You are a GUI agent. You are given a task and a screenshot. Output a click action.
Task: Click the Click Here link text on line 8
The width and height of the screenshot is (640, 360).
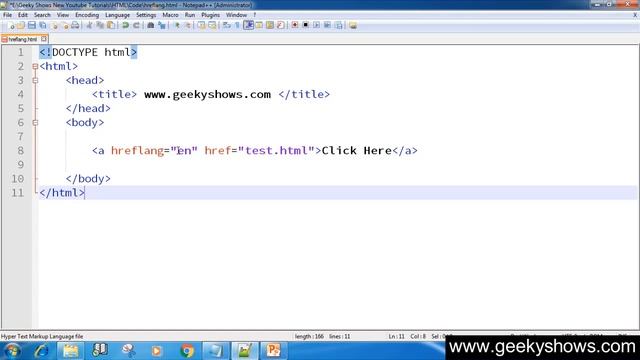tap(357, 151)
